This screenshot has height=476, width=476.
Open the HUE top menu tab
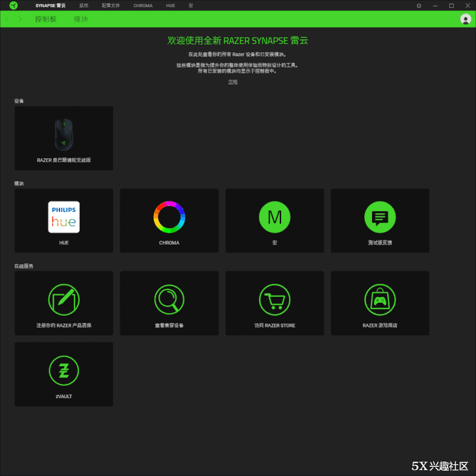coord(171,5)
